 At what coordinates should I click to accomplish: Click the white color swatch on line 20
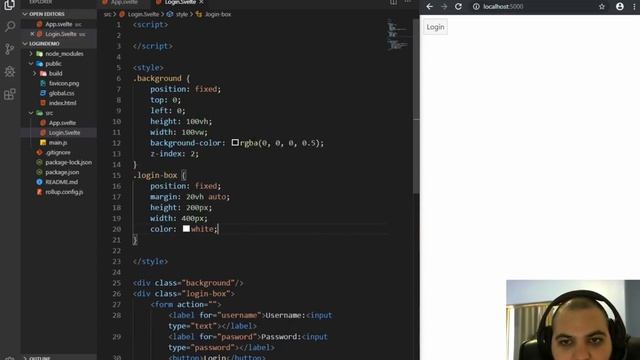point(186,229)
